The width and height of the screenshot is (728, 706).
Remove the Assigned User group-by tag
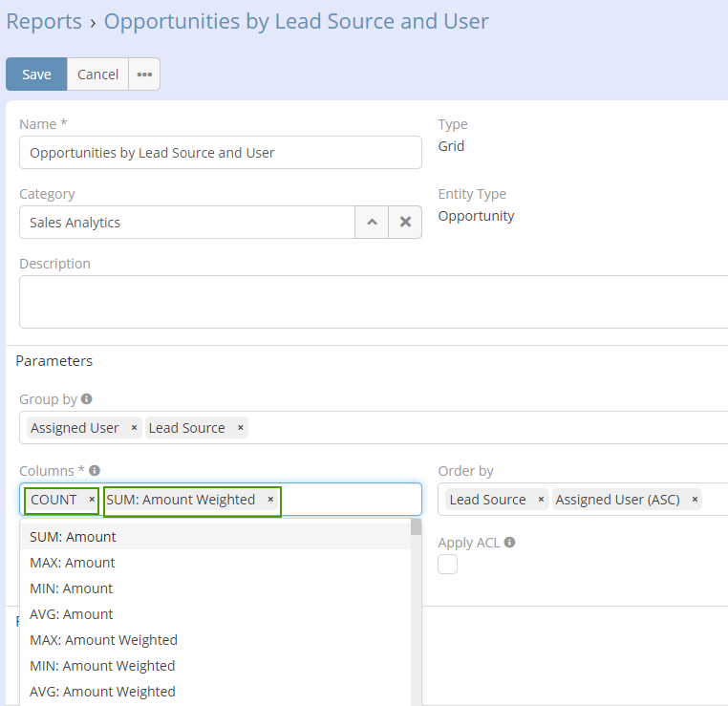pos(134,428)
